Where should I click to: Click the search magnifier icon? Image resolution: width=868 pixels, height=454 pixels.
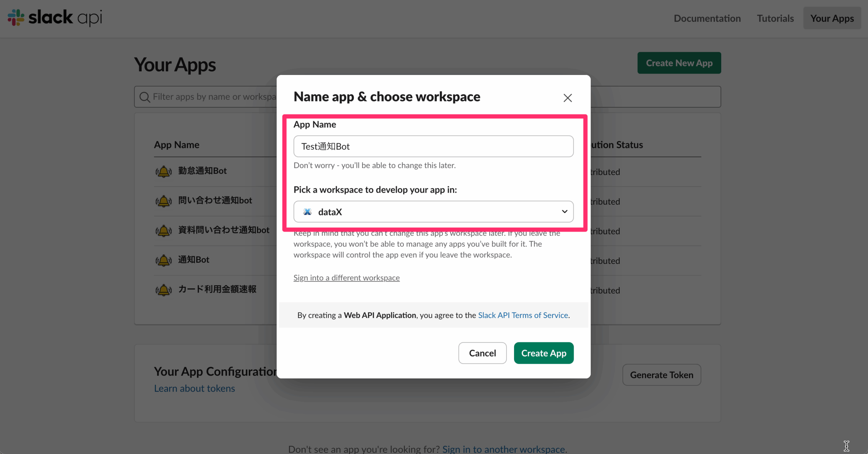tap(144, 97)
